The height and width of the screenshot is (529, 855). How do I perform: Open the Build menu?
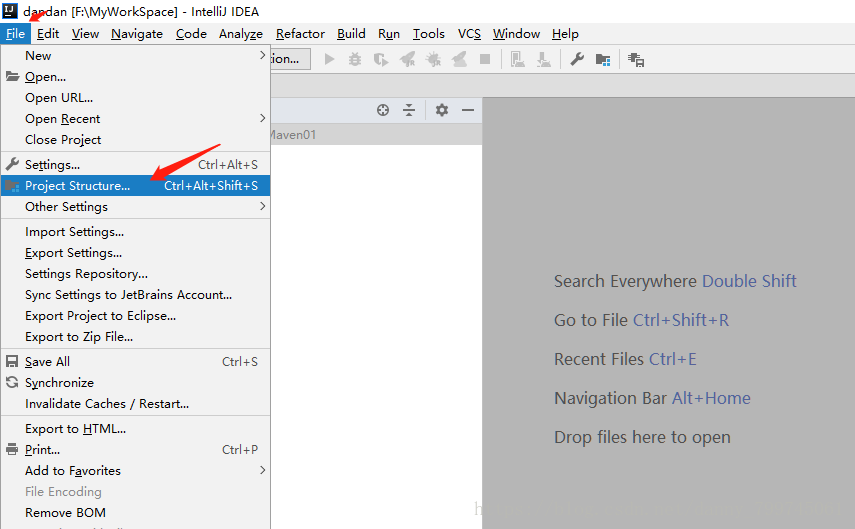[351, 34]
